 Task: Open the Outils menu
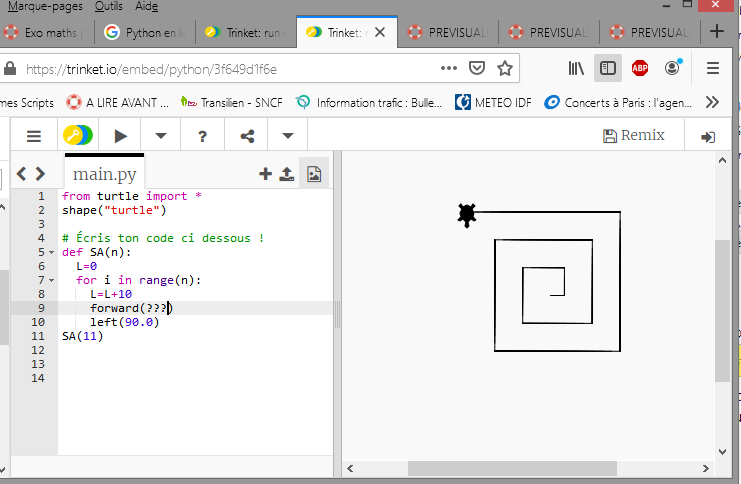pyautogui.click(x=108, y=6)
